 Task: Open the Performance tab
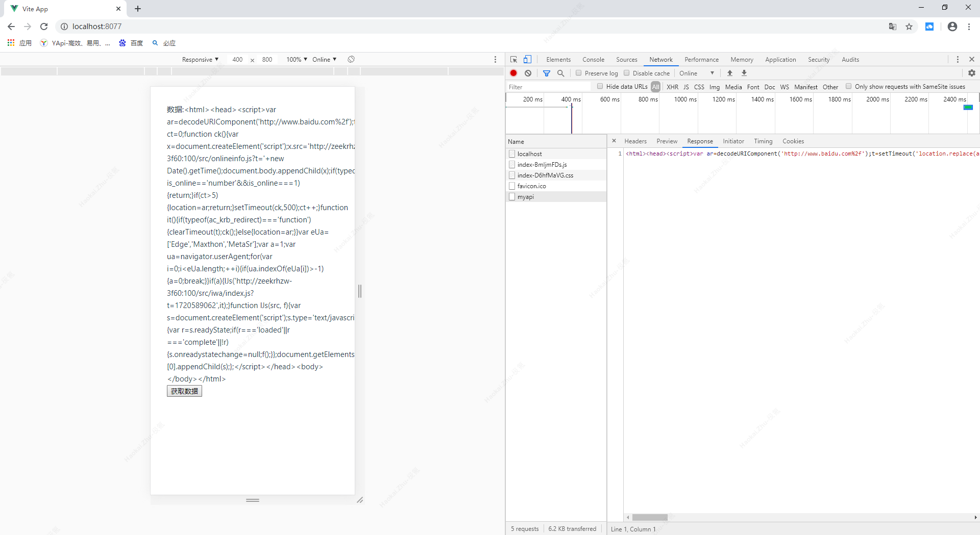(x=701, y=60)
